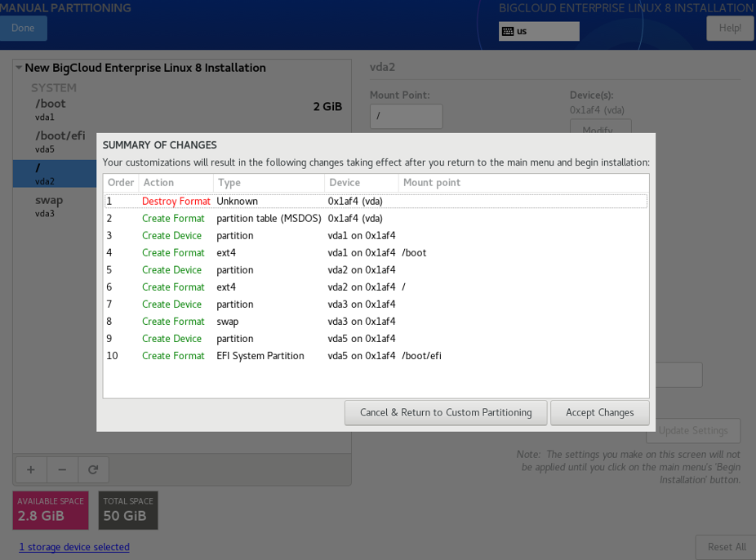
Task: Accept Changes in the summary dialog
Action: [x=600, y=412]
